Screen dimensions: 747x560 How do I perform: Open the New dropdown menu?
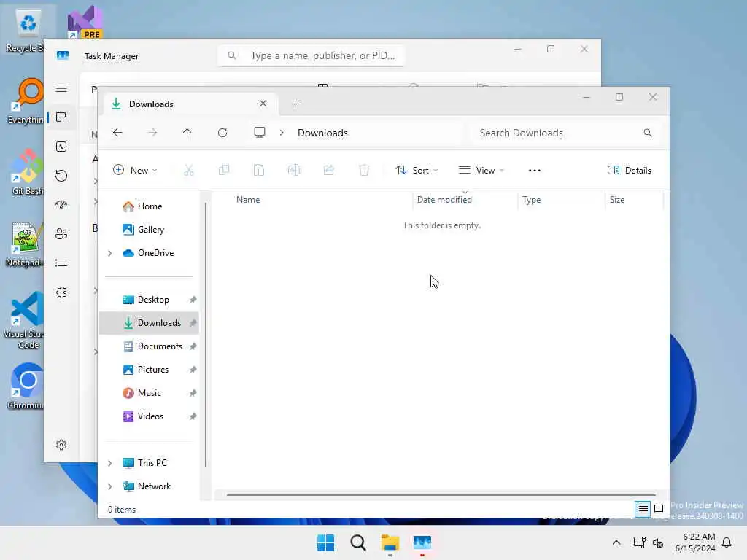[x=135, y=170]
